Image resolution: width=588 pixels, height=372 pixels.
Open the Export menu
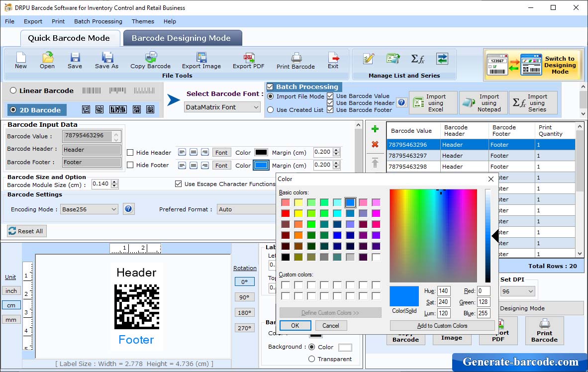pos(33,21)
